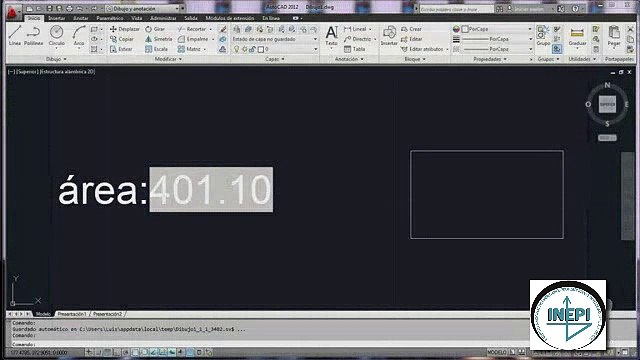Open the PorCapa color dropdown

click(x=497, y=29)
